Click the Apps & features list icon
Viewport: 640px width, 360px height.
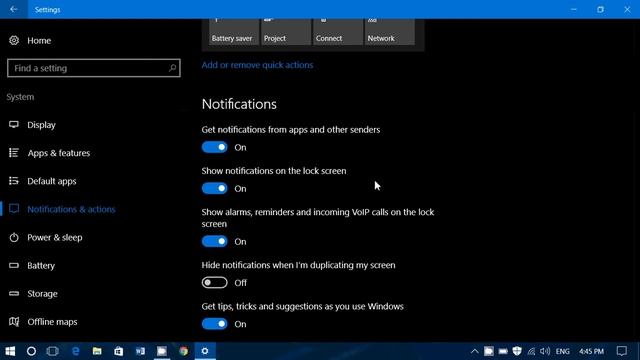coord(14,153)
